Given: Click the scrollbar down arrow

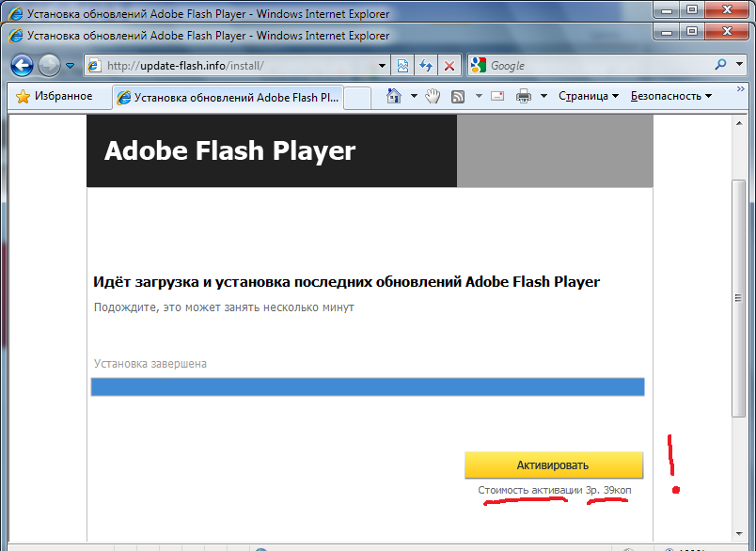Looking at the screenshot, I should (739, 534).
